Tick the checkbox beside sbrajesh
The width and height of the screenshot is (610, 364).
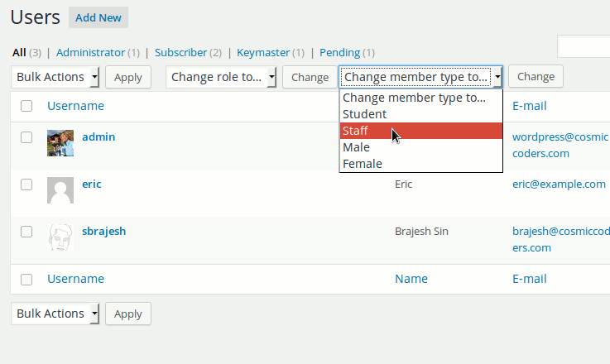[x=26, y=232]
